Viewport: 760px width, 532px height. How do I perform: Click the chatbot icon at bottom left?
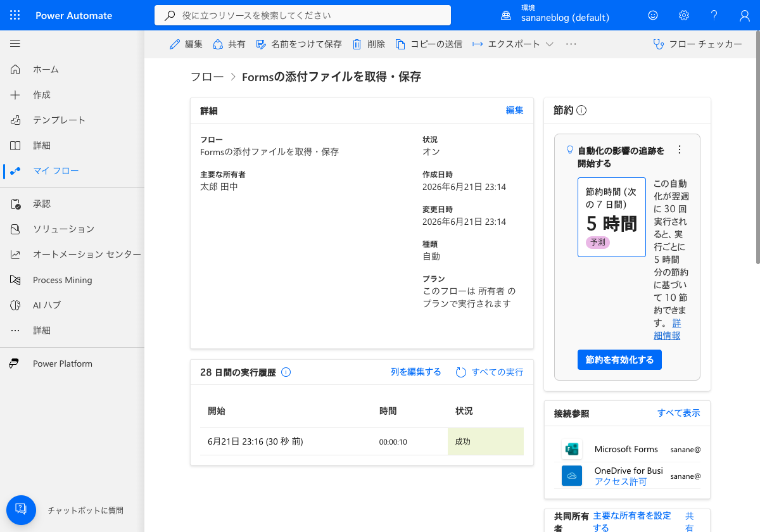[22, 510]
